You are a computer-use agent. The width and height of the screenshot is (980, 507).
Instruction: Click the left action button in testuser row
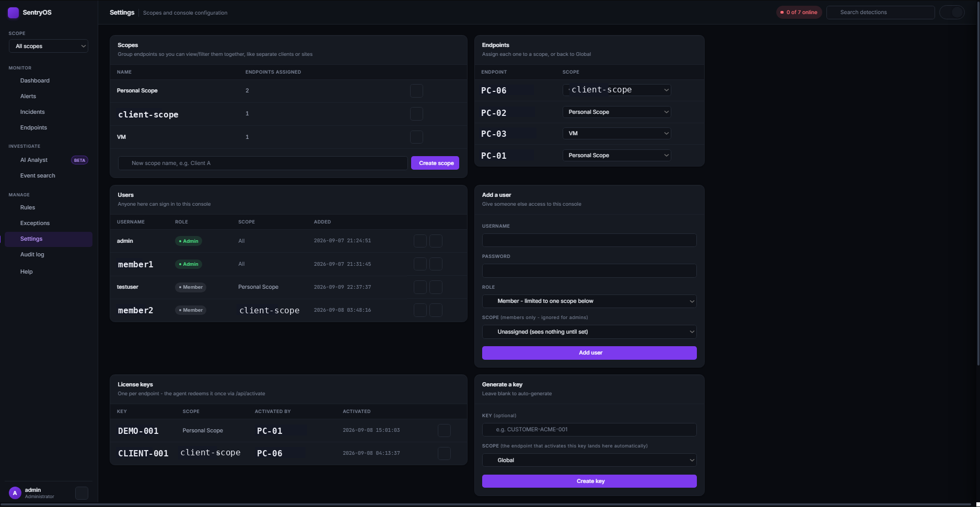point(420,287)
